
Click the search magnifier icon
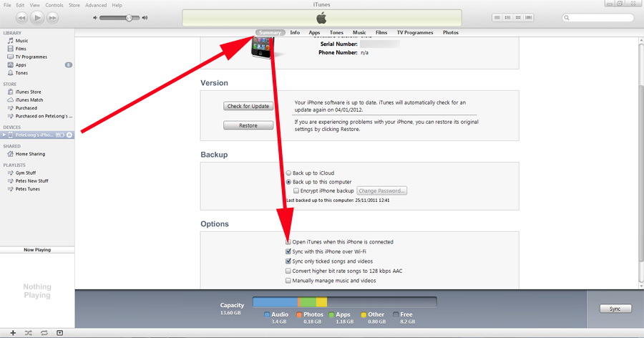tap(567, 18)
